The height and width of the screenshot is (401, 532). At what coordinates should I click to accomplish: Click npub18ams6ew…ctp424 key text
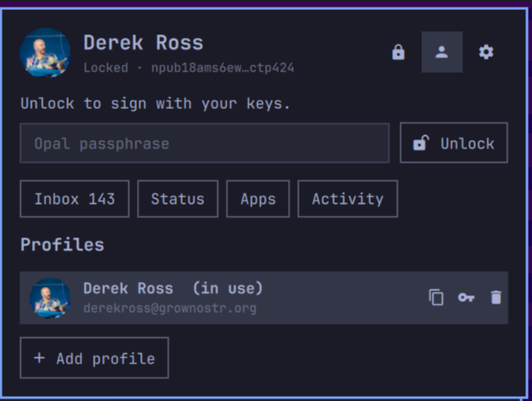[x=222, y=68]
